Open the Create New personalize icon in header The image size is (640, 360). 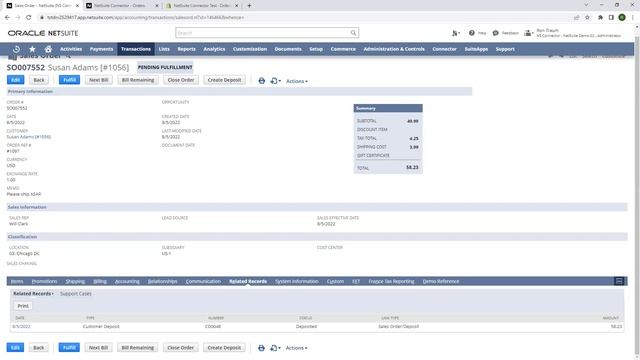(456, 33)
